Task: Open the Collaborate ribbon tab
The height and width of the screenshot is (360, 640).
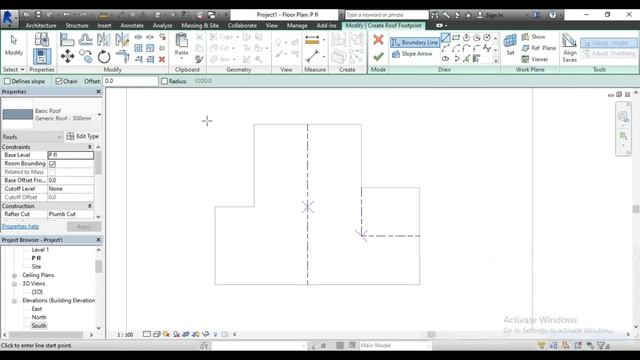Action: click(x=242, y=25)
